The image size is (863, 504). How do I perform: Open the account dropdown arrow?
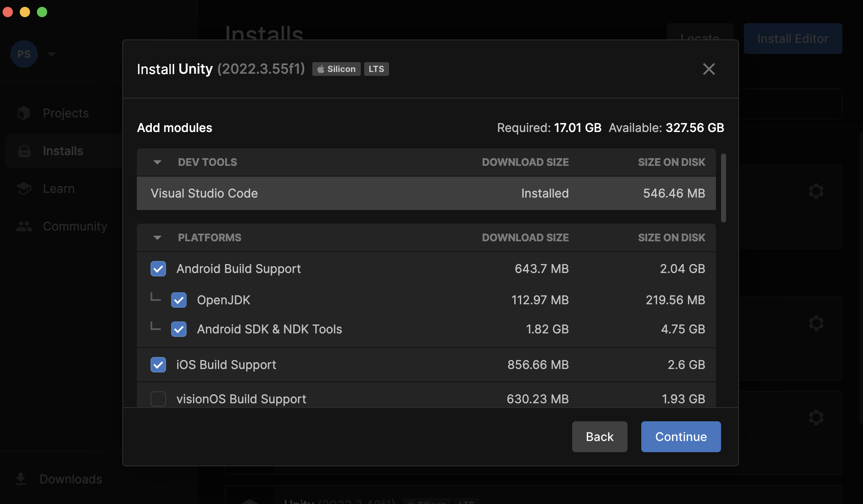click(x=51, y=54)
